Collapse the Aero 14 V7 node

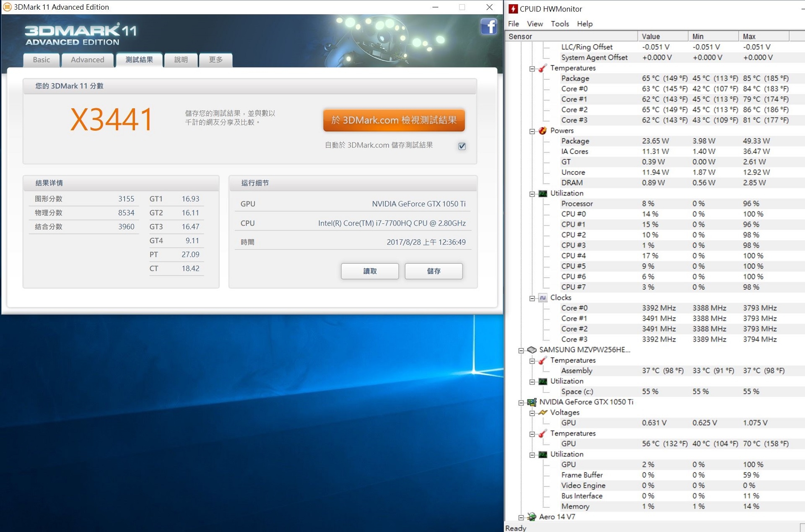point(521,518)
